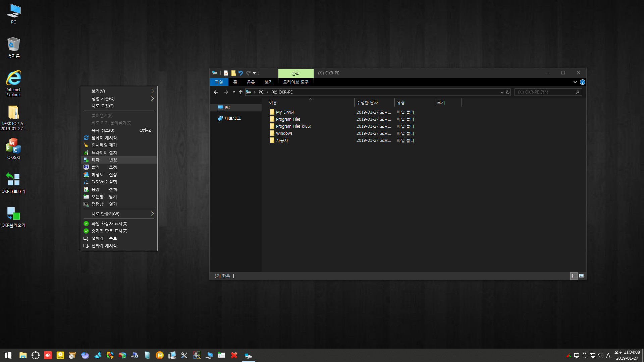
Task: Click the Explorer forward arrow
Action: click(x=226, y=92)
